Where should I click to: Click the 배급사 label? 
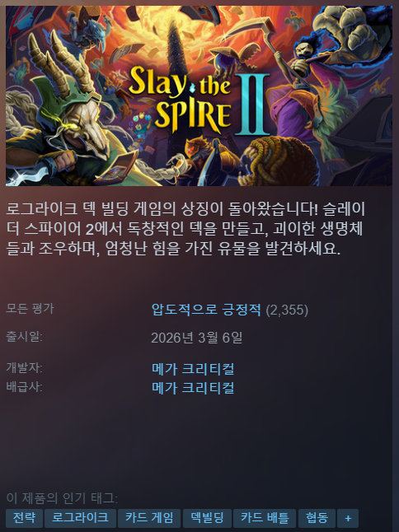[x=24, y=387]
